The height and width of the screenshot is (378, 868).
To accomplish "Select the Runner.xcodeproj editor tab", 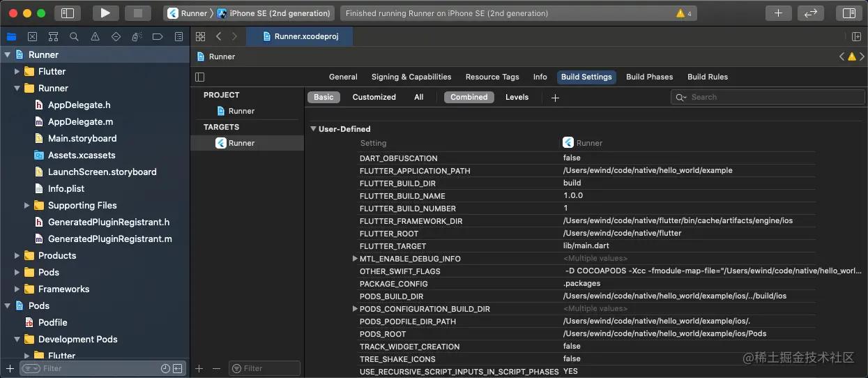I will 300,36.
